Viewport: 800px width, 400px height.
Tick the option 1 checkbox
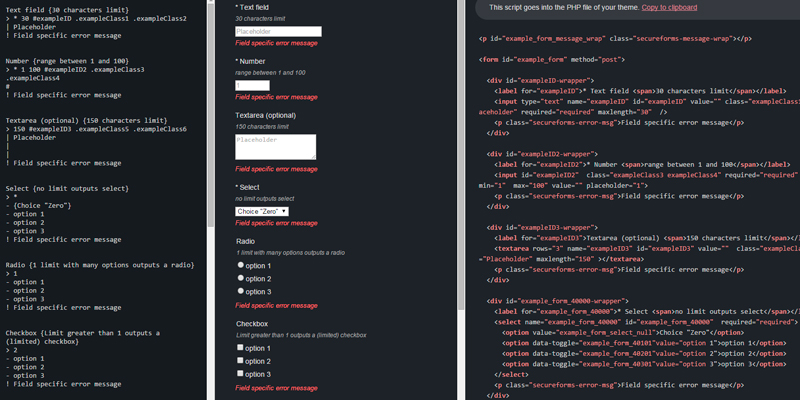(240, 348)
